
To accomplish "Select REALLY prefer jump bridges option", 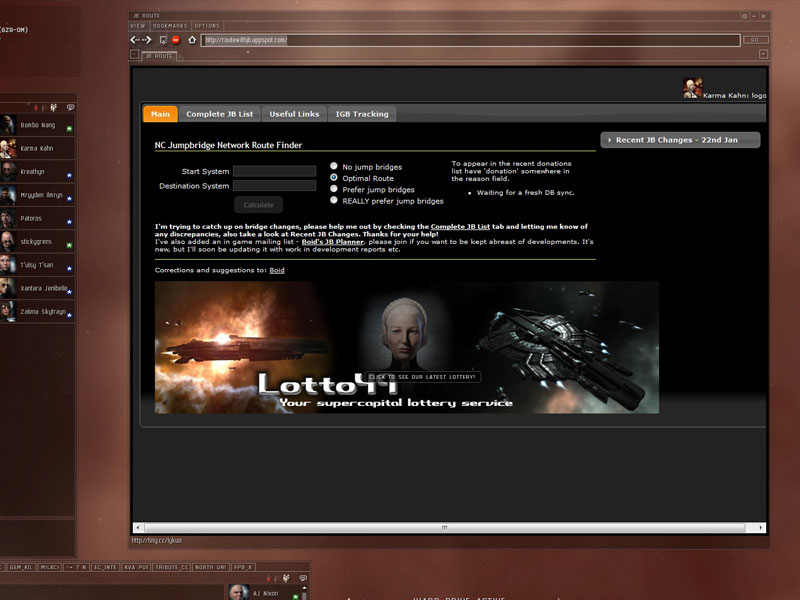I will [334, 200].
